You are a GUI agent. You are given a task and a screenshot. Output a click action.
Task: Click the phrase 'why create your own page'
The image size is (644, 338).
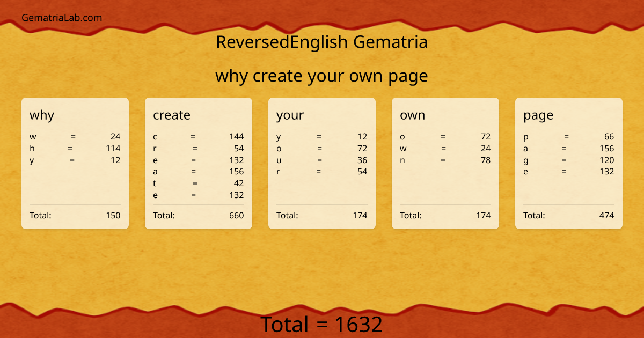322,76
